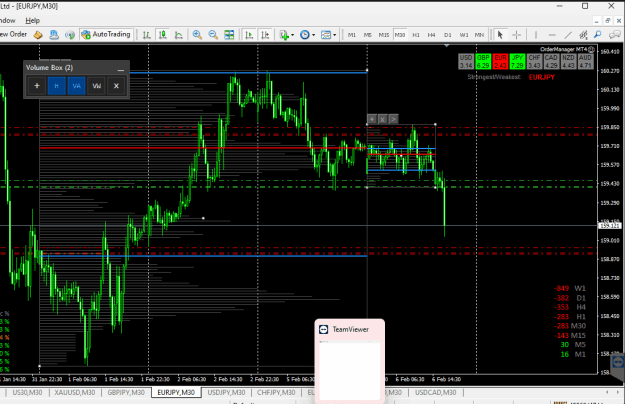Switch timeframe to H4

[x=432, y=35]
